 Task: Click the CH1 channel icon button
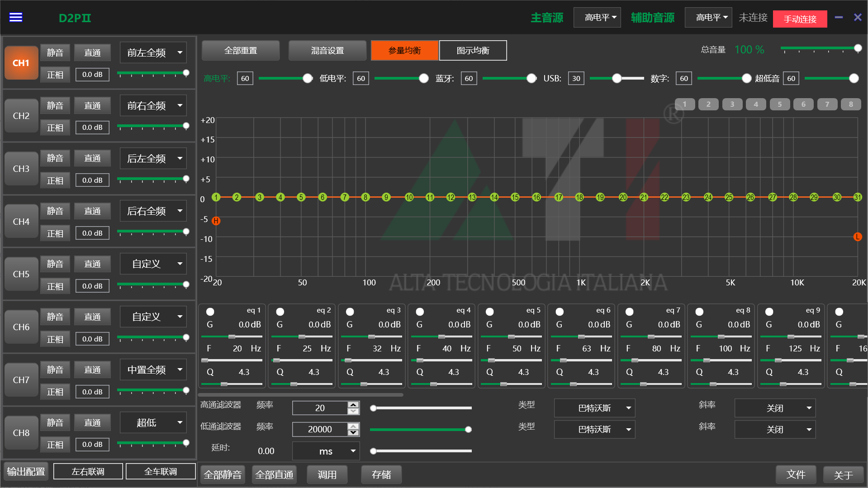coord(21,63)
